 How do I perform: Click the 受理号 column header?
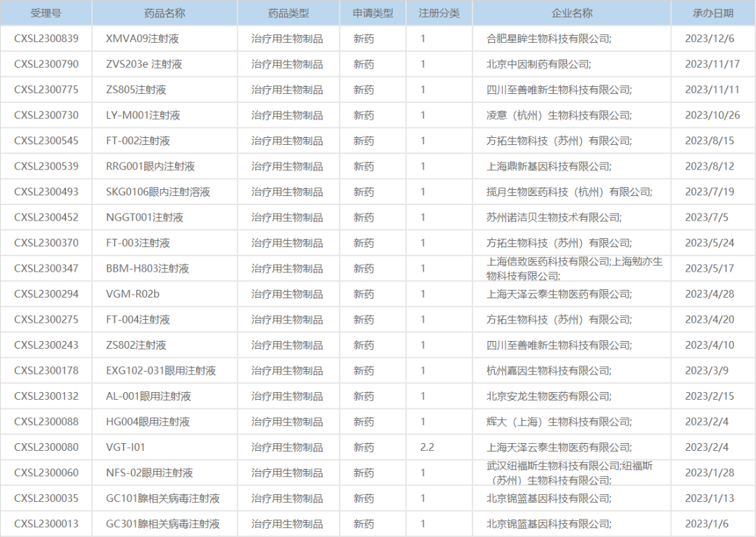point(45,13)
